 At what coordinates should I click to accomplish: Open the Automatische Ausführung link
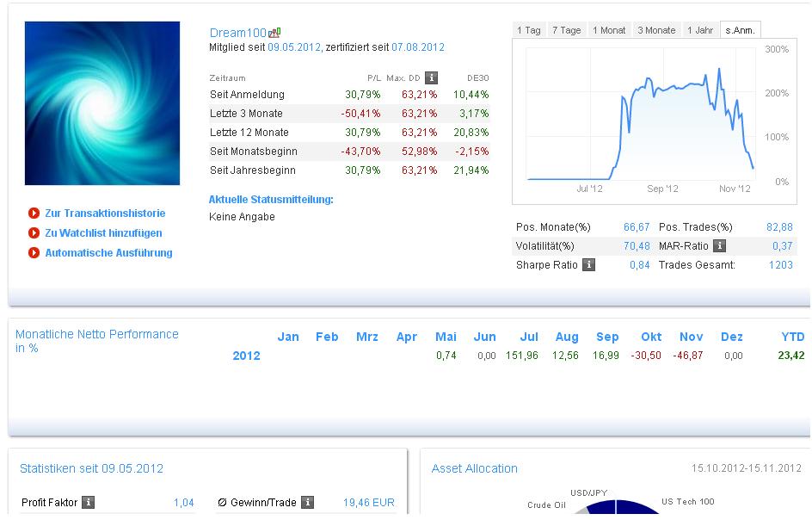click(x=108, y=253)
